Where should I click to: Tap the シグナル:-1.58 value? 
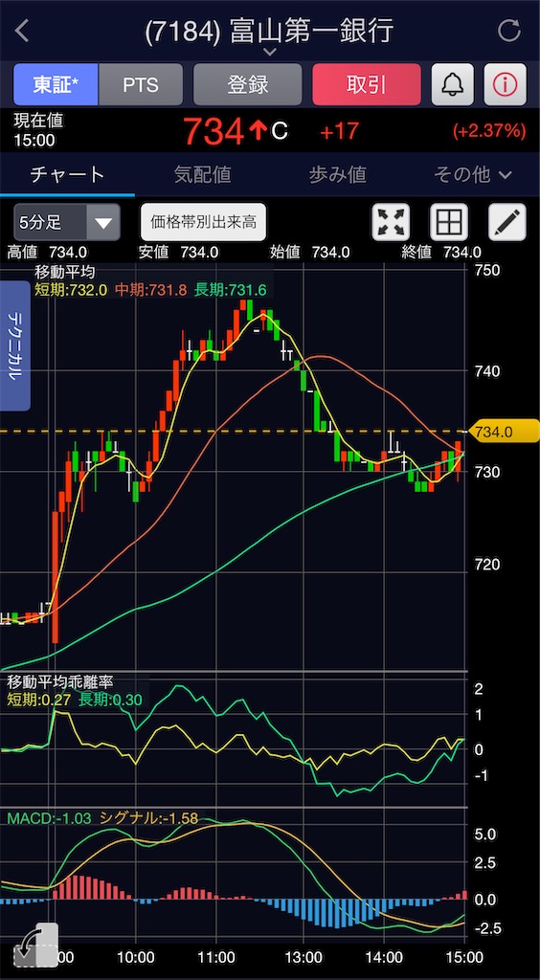pyautogui.click(x=148, y=817)
